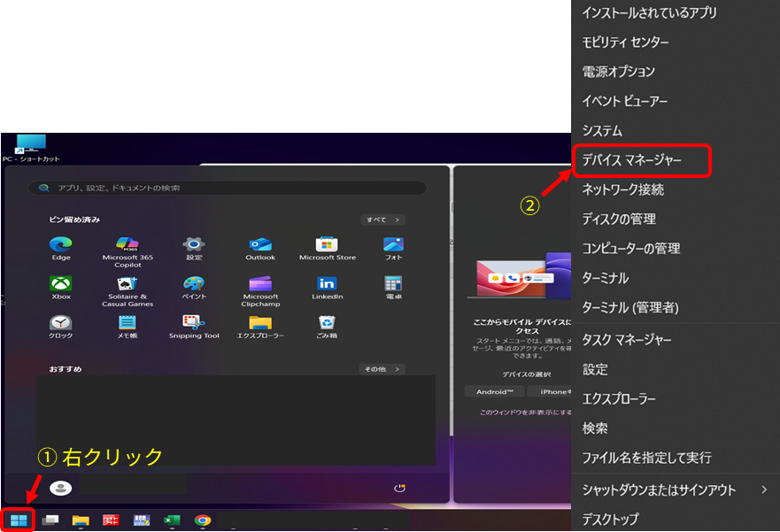Click the Windows Start button
Viewport: 780px width, 532px height.
click(19, 520)
